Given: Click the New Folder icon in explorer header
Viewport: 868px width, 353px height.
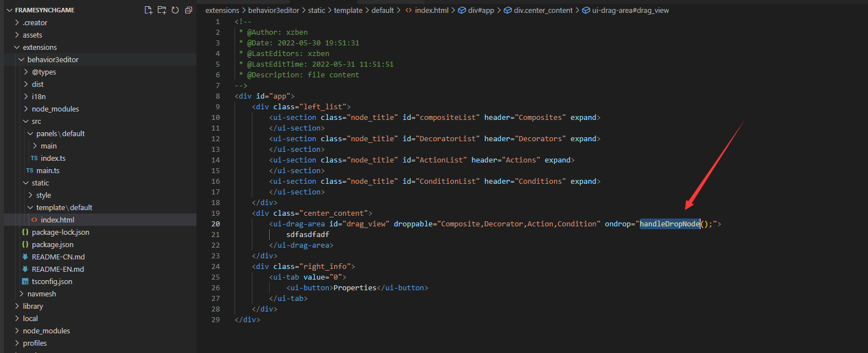Looking at the screenshot, I should coord(162,10).
